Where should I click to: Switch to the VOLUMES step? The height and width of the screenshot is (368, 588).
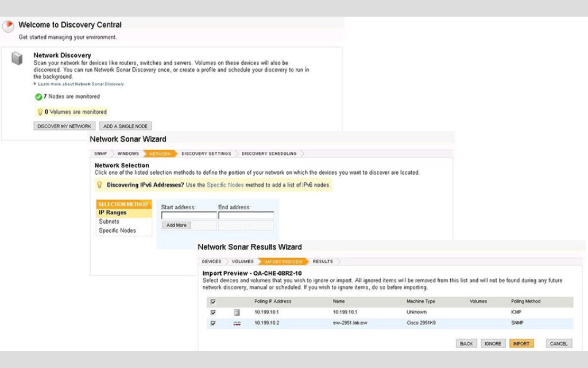pos(242,261)
